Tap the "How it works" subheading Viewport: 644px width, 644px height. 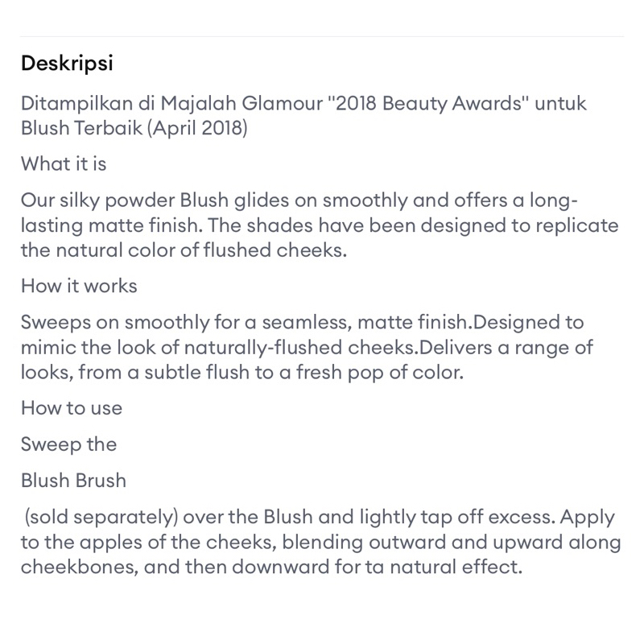79,286
